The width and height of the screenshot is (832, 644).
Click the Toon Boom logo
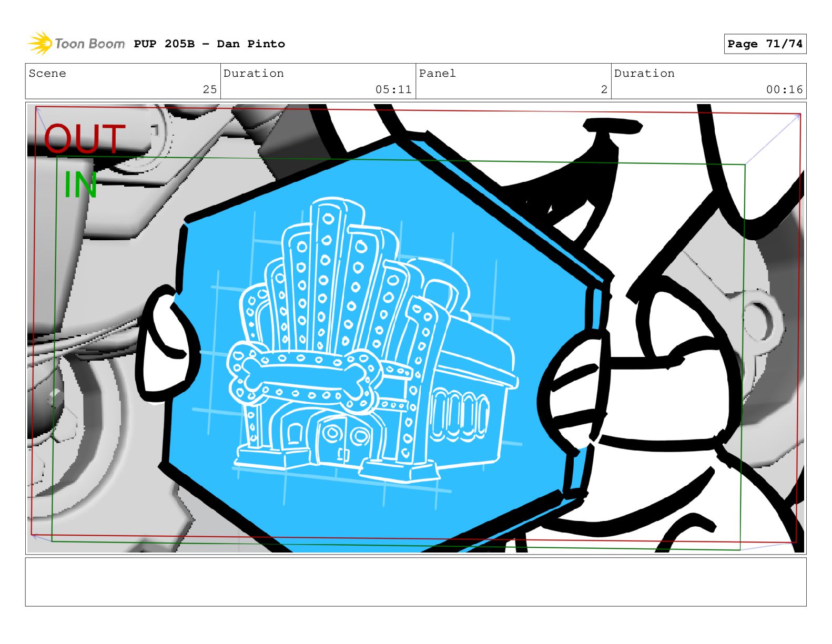76,44
